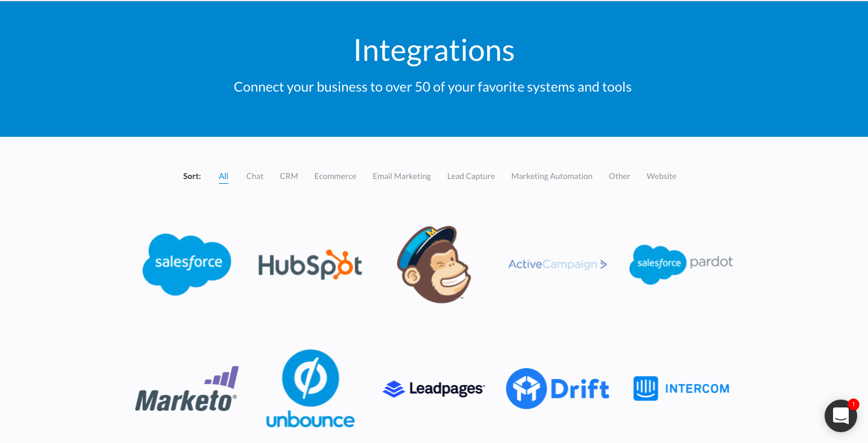Click the "Connect your business" subtitle text
Viewport: 868px width, 443px height.
(433, 87)
